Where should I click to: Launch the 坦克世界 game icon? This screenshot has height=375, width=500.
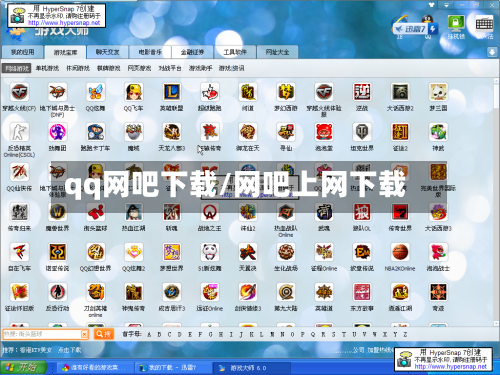(362, 132)
